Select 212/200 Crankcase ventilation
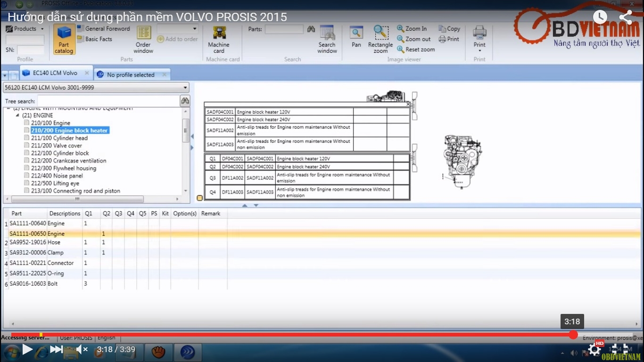 point(69,161)
